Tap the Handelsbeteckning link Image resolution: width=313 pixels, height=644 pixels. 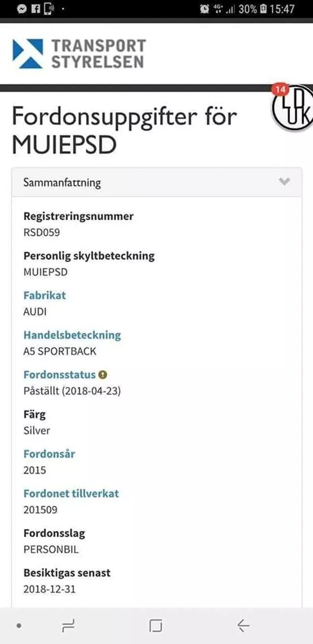(73, 335)
